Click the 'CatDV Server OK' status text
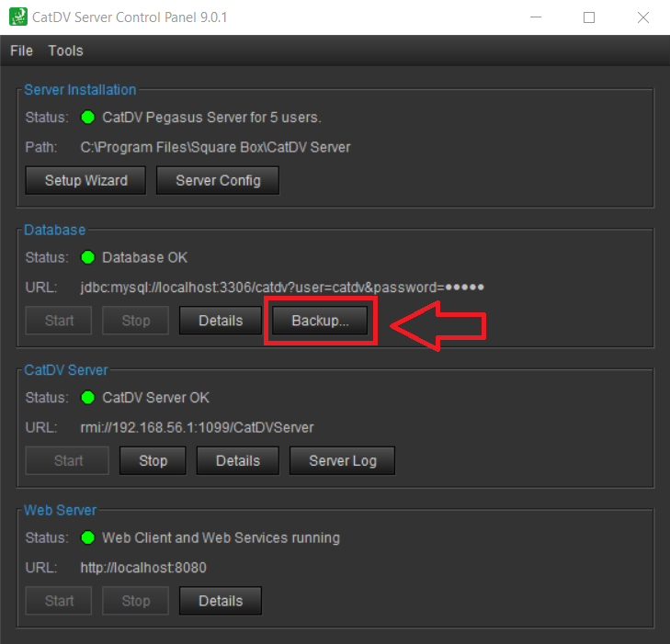Viewport: 670px width, 644px height. click(156, 398)
